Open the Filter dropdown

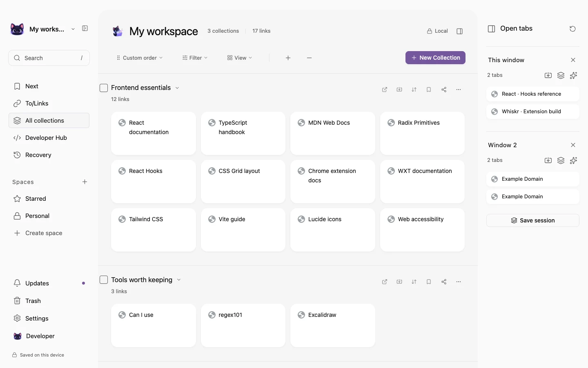195,58
